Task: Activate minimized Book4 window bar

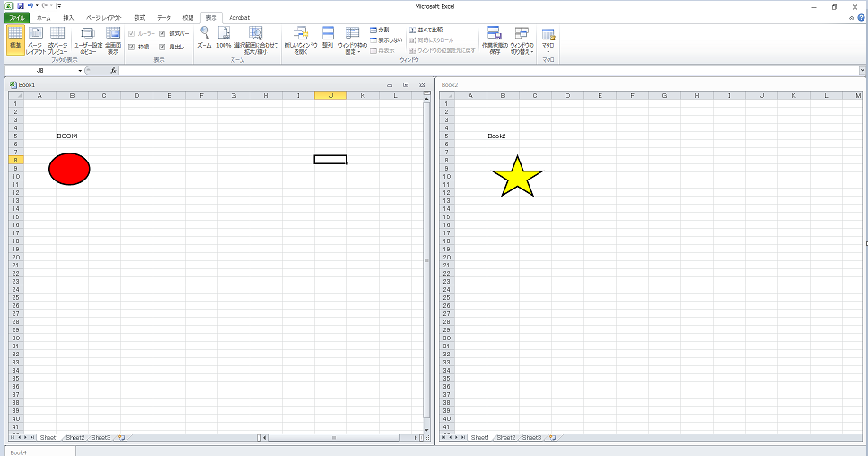Action: coord(39,452)
